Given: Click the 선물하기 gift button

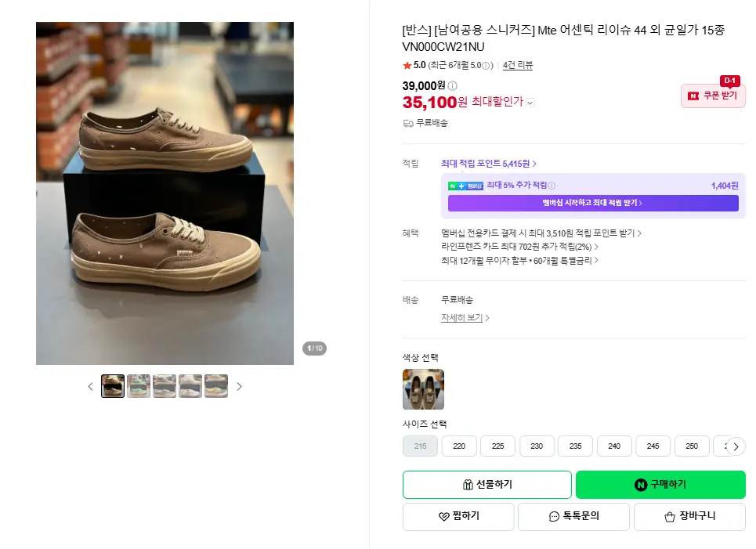Looking at the screenshot, I should 487,485.
